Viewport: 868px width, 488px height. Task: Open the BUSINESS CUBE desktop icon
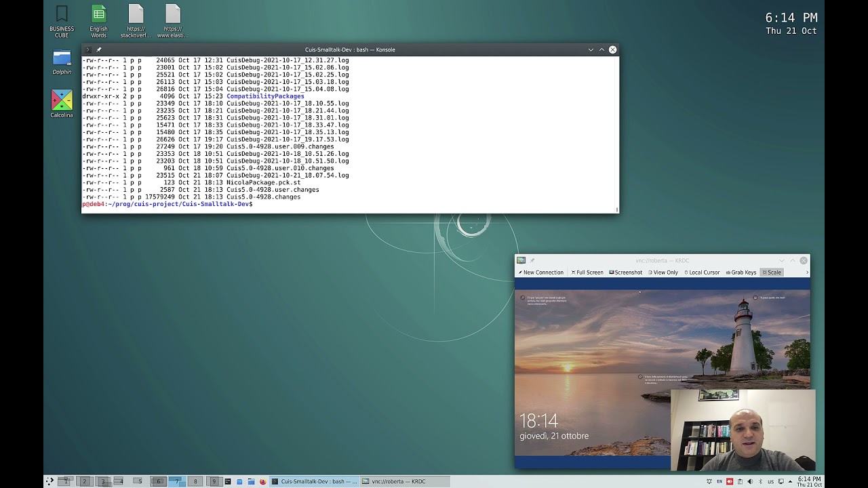click(x=61, y=21)
